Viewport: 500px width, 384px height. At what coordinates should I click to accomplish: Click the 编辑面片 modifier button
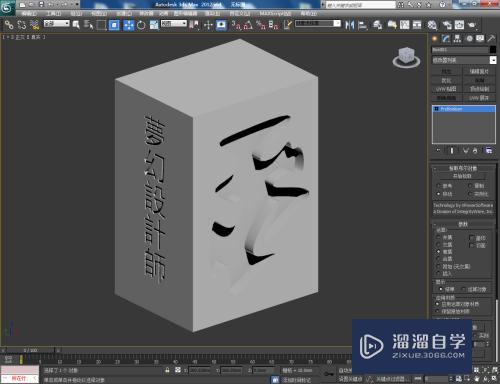479,71
